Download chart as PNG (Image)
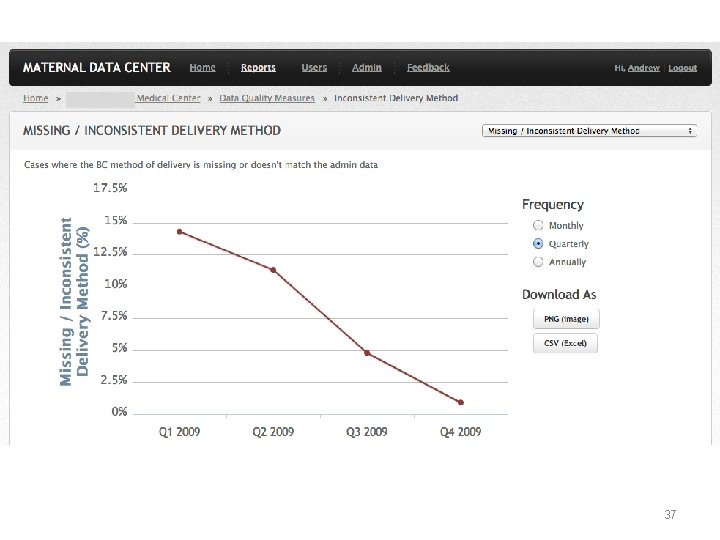 (x=566, y=319)
